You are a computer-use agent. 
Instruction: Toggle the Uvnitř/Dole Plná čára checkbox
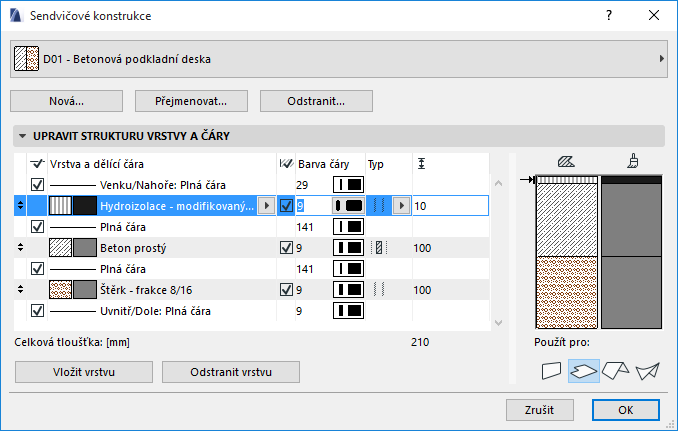(38, 311)
